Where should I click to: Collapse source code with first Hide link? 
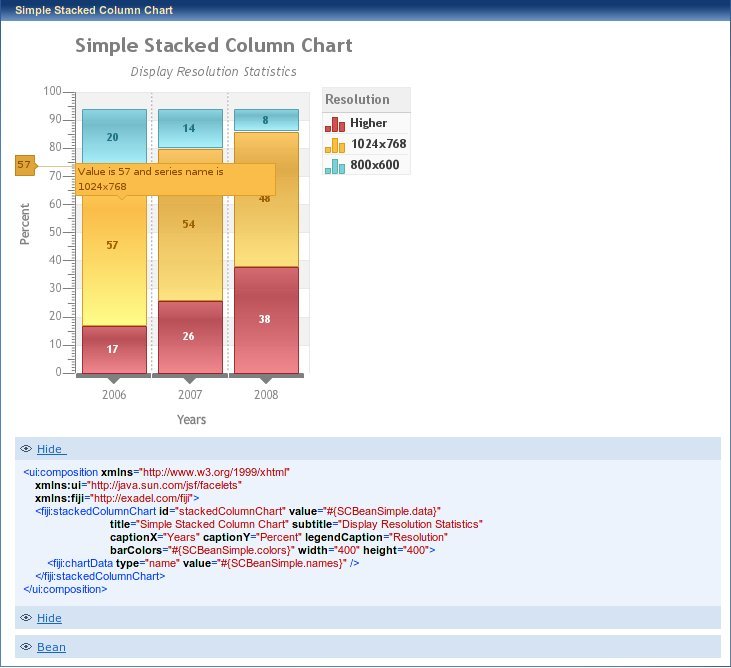(x=50, y=449)
